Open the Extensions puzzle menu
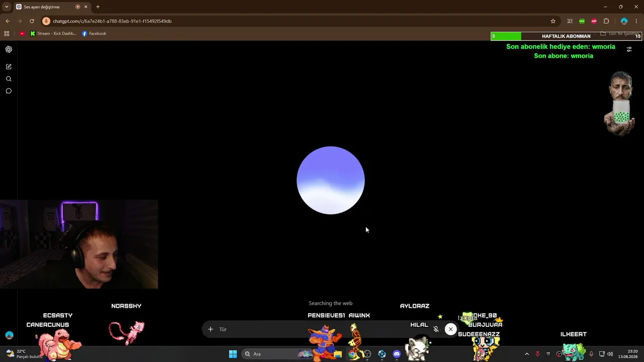This screenshot has height=362, width=644. pos(606,21)
